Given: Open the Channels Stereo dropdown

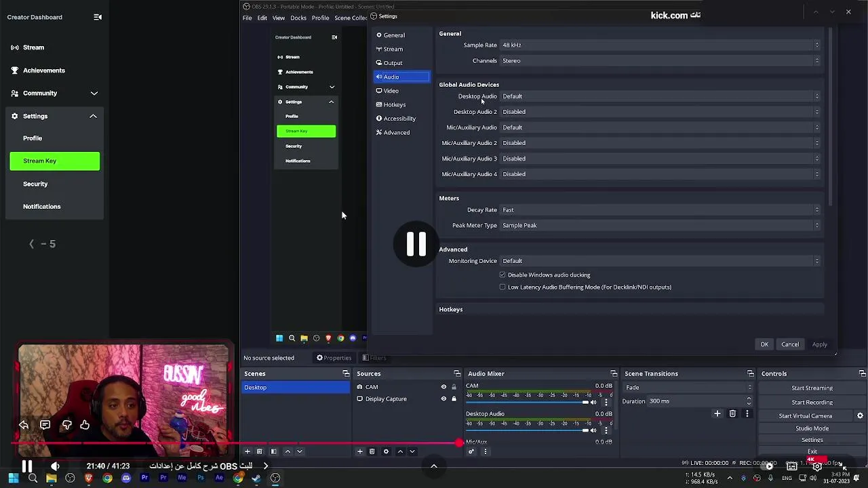Looking at the screenshot, I should [x=660, y=61].
